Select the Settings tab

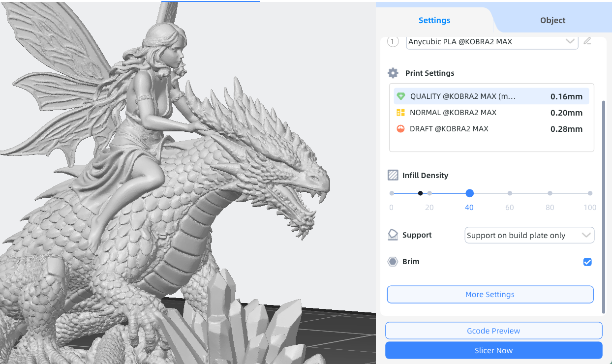click(x=434, y=20)
